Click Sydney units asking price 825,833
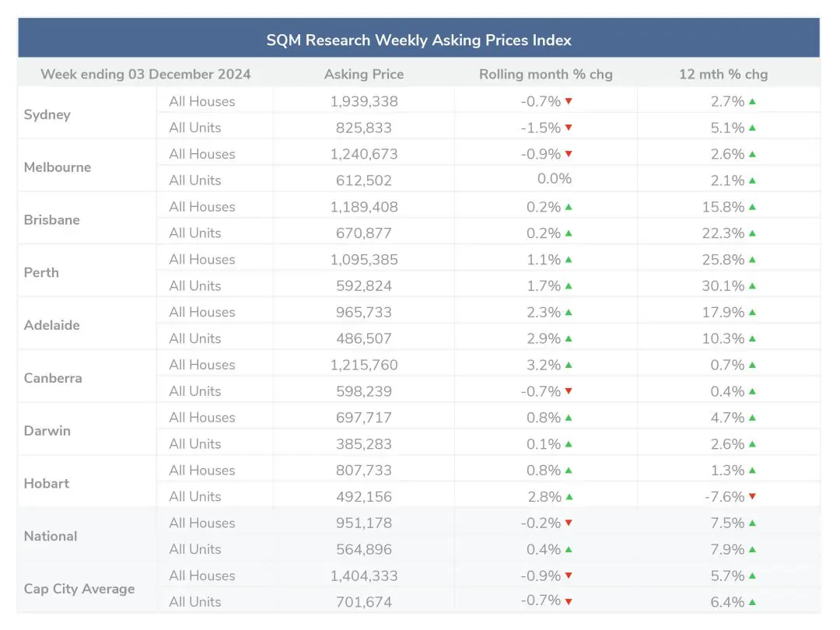The height and width of the screenshot is (630, 840). click(x=364, y=128)
